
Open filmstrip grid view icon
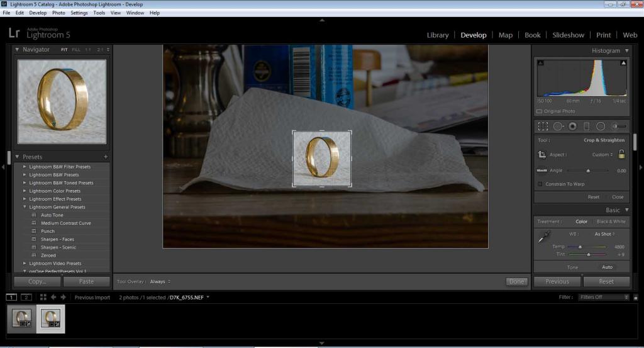click(x=43, y=297)
